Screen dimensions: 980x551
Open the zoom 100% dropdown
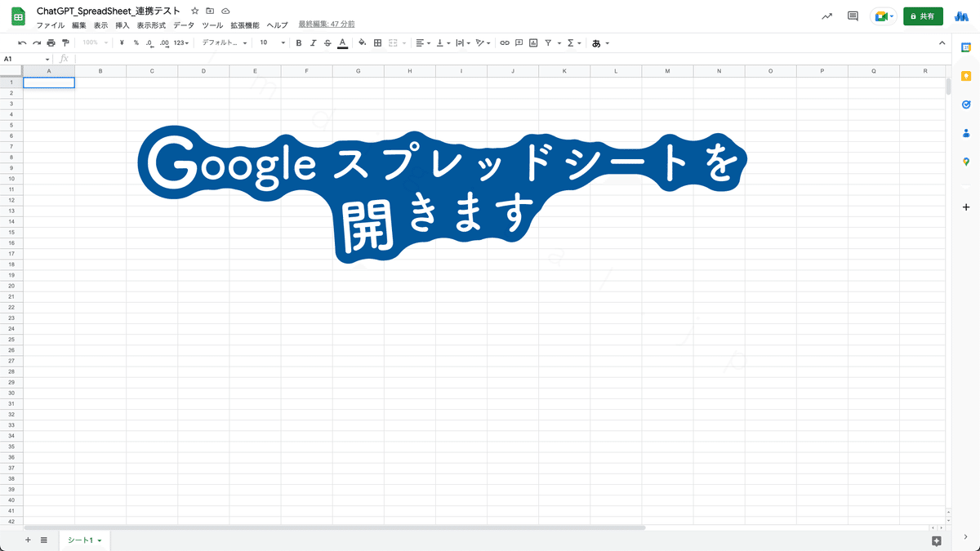(x=95, y=42)
